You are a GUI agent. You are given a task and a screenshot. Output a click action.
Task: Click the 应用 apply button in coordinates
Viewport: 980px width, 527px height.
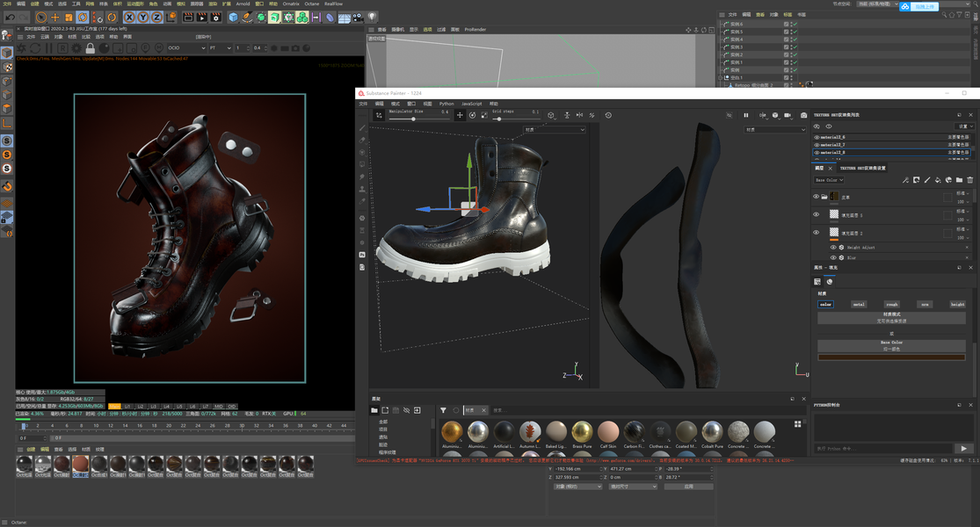coord(688,486)
